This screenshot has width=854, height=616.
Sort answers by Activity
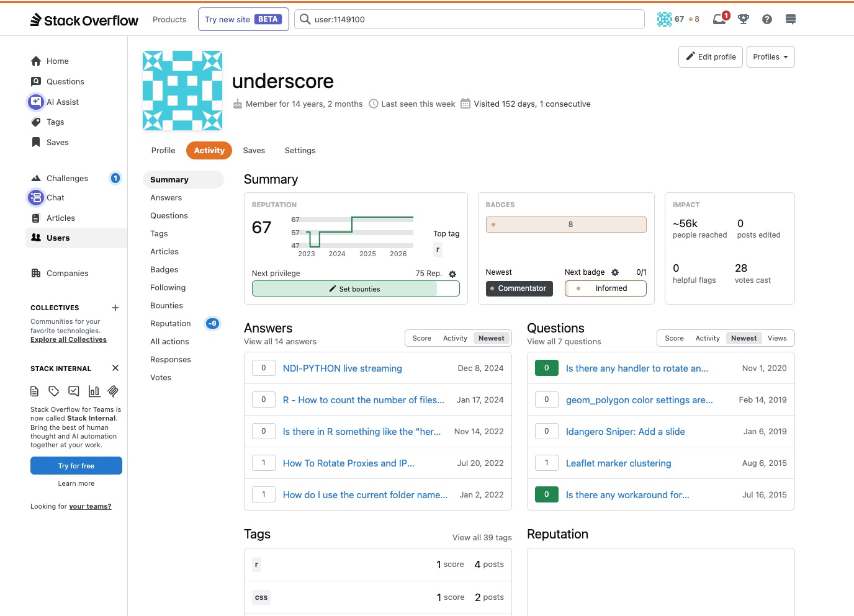(455, 338)
